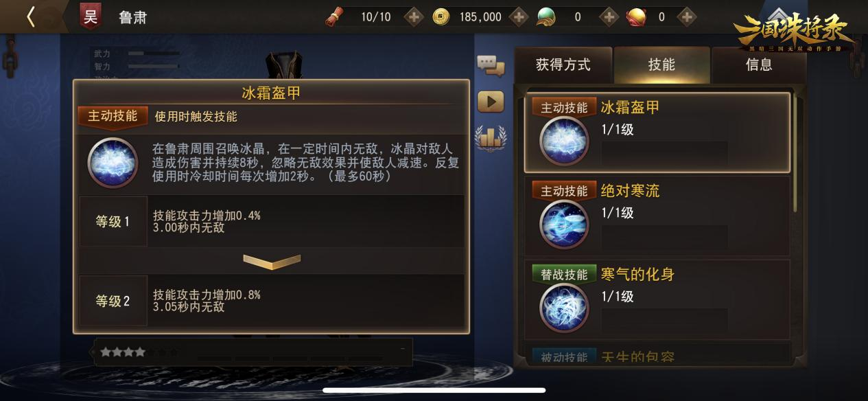Viewport: 868px width, 401px height.
Task: Click the skill list scrollbar
Action: coord(796,152)
